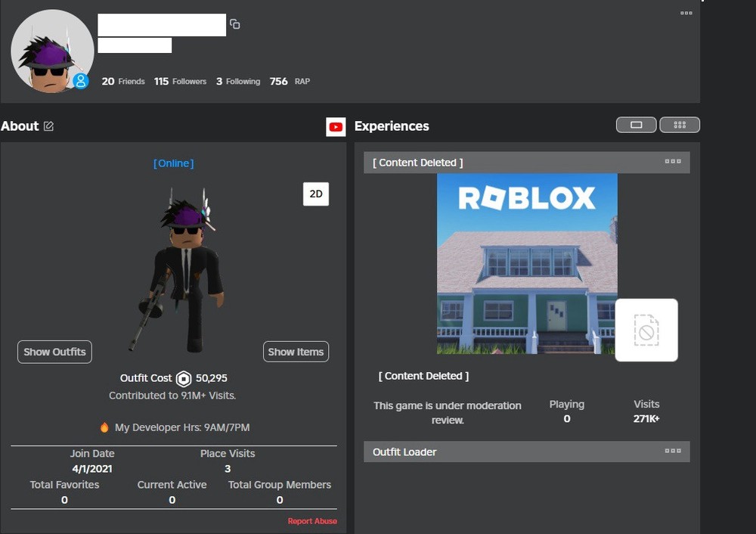Open the Report Abuse link

tap(312, 521)
